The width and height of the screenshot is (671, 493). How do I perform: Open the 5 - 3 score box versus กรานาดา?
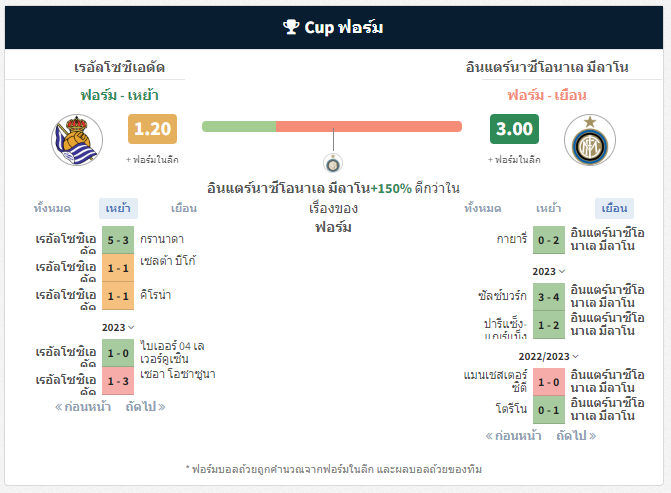pos(118,240)
